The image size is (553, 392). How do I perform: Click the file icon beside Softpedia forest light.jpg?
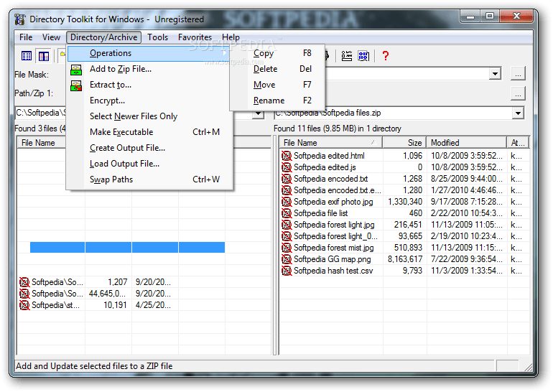pyautogui.click(x=287, y=225)
